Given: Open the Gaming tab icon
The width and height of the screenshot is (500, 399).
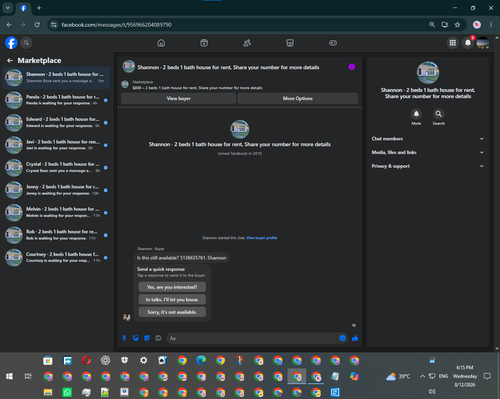Looking at the screenshot, I should tap(333, 43).
